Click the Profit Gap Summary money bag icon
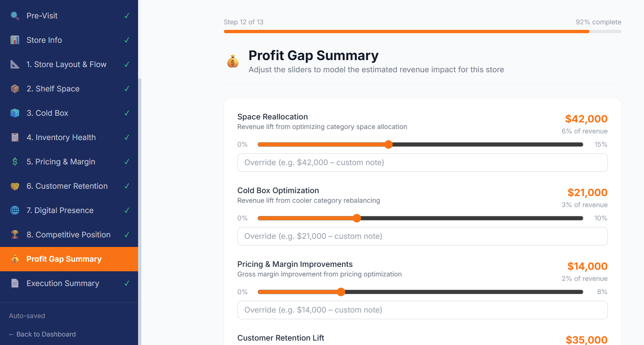The width and height of the screenshot is (644, 345). (15, 259)
